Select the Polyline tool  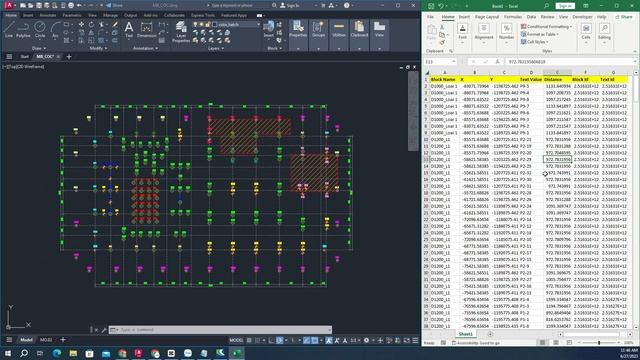click(23, 29)
